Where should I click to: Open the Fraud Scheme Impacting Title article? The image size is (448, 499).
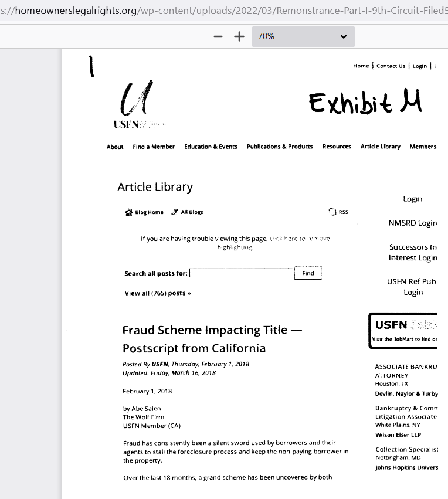pos(212,340)
